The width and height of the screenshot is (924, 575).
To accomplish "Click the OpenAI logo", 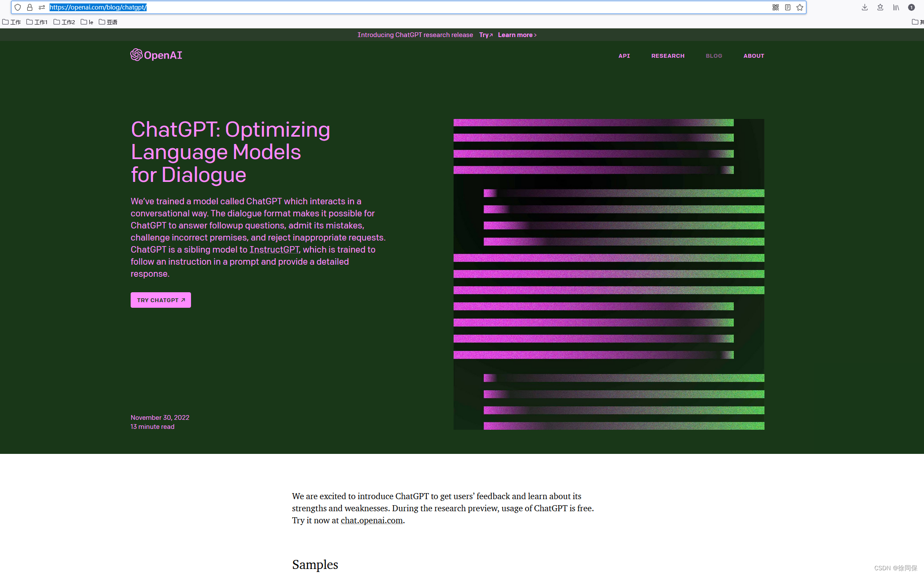I will (x=156, y=55).
